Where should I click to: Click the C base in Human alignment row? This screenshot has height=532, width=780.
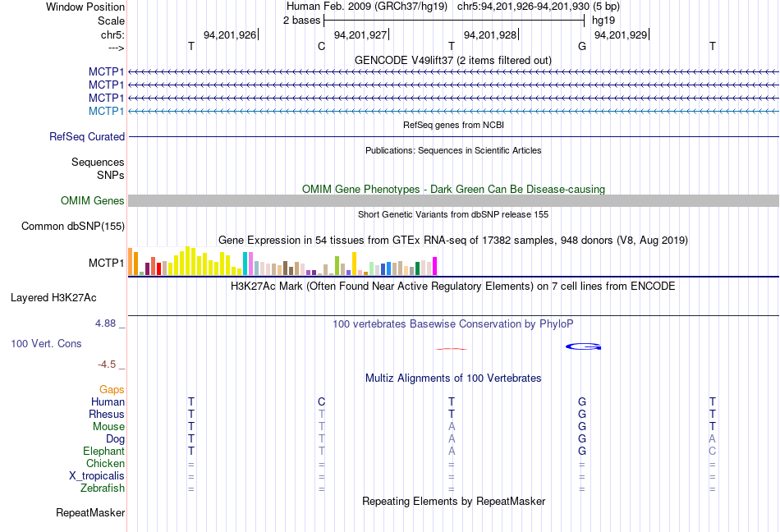[321, 401]
